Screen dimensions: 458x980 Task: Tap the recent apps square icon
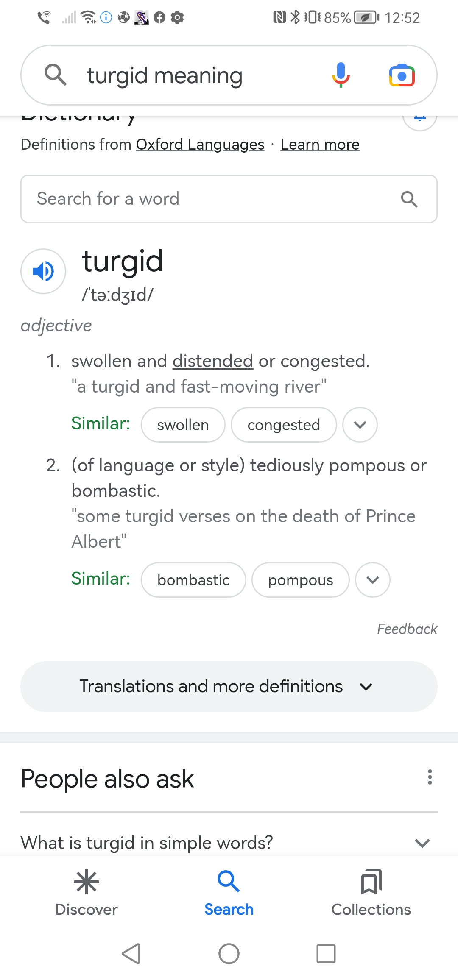click(326, 954)
